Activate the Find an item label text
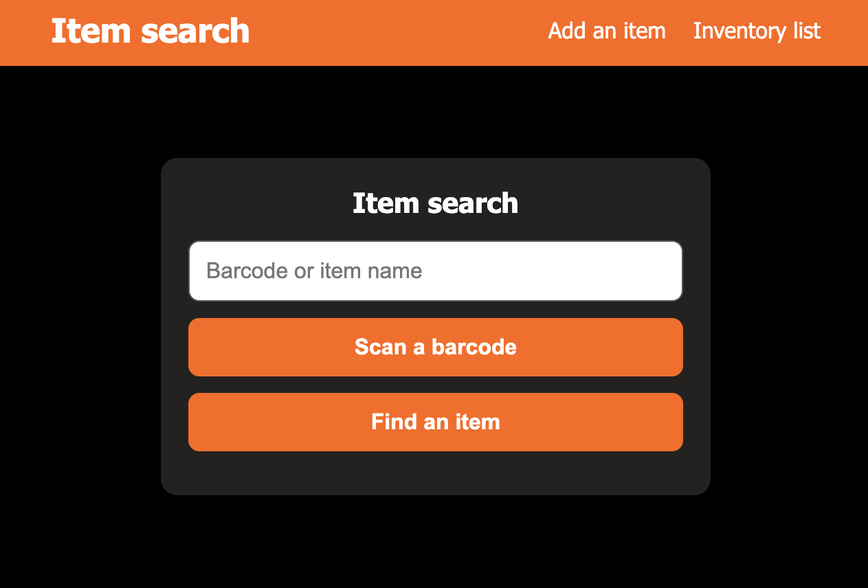868x588 pixels. tap(436, 422)
